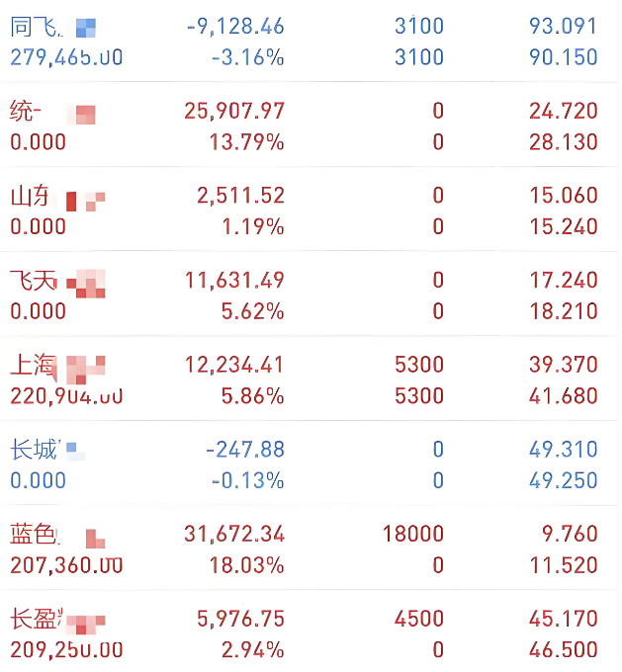Click the 31,672.34 profit figure
This screenshot has height=672, width=622.
click(234, 536)
